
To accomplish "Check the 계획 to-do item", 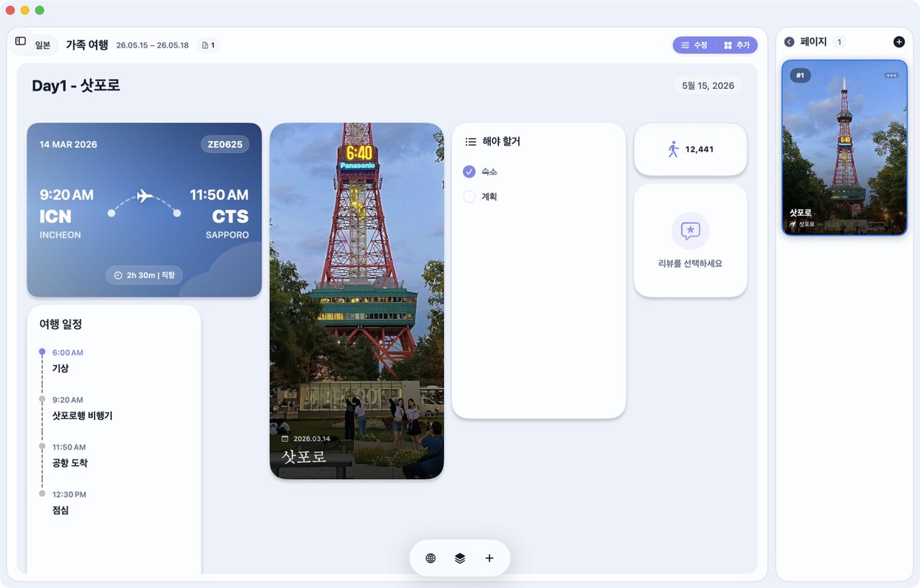I will (x=469, y=197).
